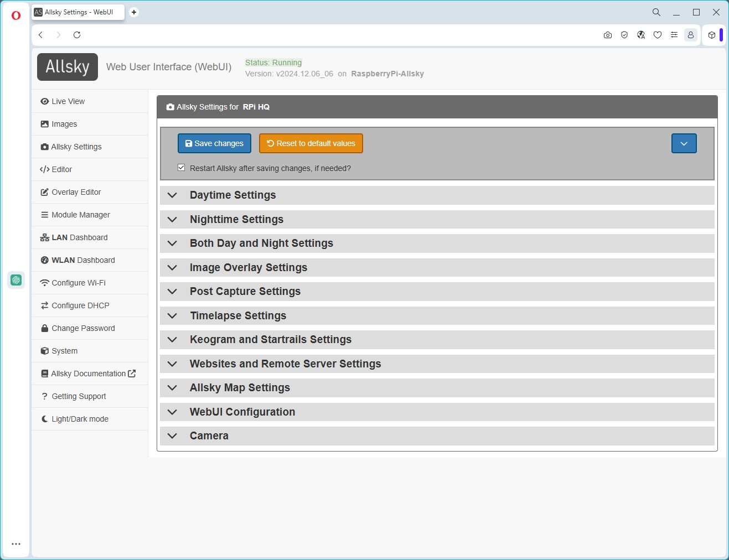Click the blue expand-all chevron button
Screen dimensions: 729x560
pyautogui.click(x=684, y=143)
